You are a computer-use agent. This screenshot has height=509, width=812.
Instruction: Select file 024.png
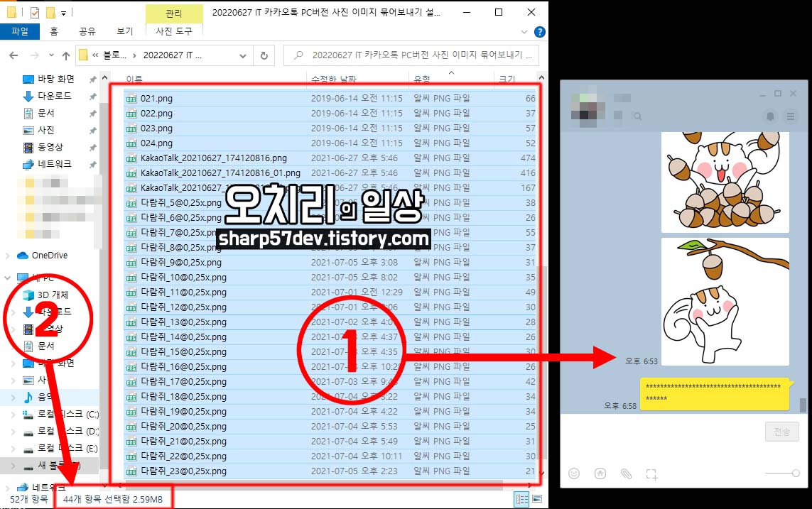click(156, 143)
